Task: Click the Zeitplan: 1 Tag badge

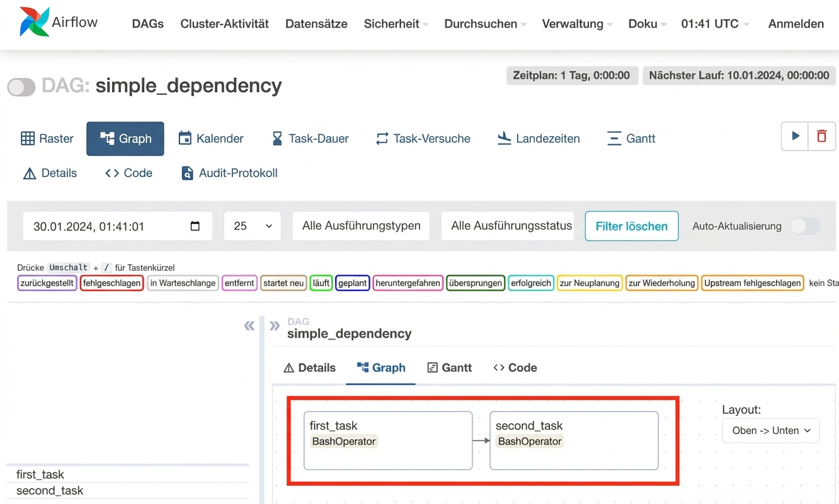Action: 571,76
